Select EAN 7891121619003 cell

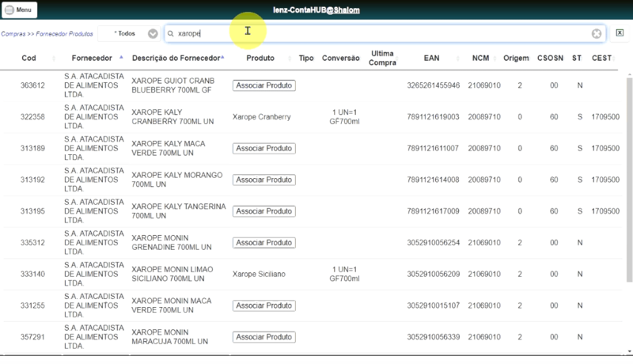(x=433, y=117)
